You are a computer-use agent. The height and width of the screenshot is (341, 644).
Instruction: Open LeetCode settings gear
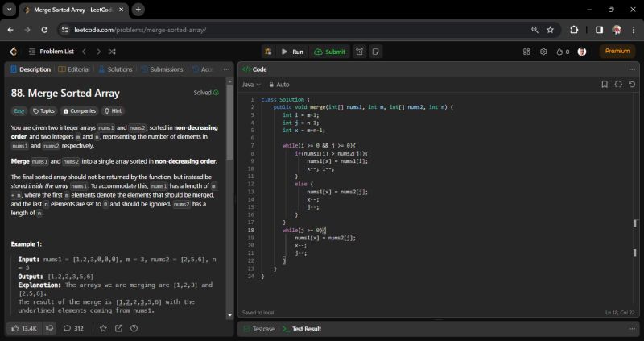click(x=544, y=52)
